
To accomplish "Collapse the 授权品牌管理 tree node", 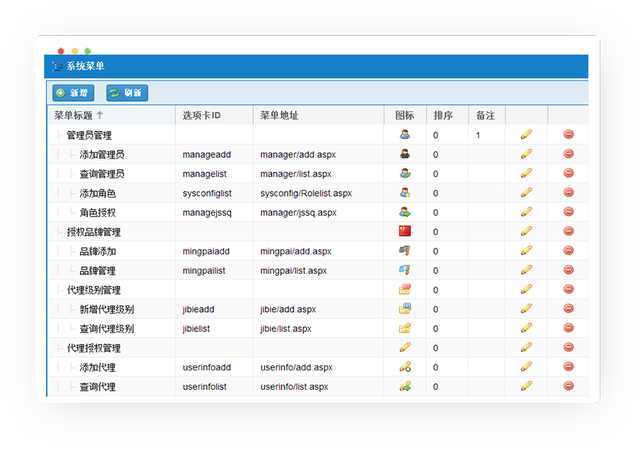I will click(59, 232).
